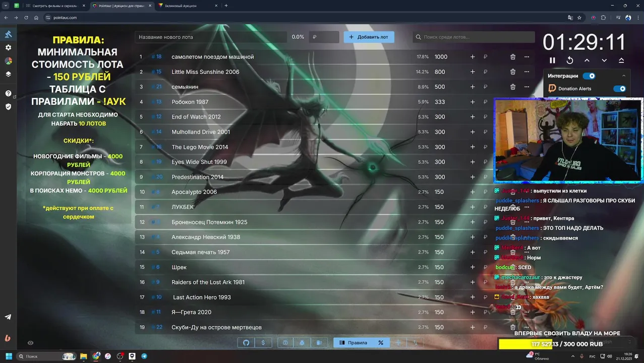Click plus icon on Шрек row
Screen dimensions: 644x363
[473, 267]
